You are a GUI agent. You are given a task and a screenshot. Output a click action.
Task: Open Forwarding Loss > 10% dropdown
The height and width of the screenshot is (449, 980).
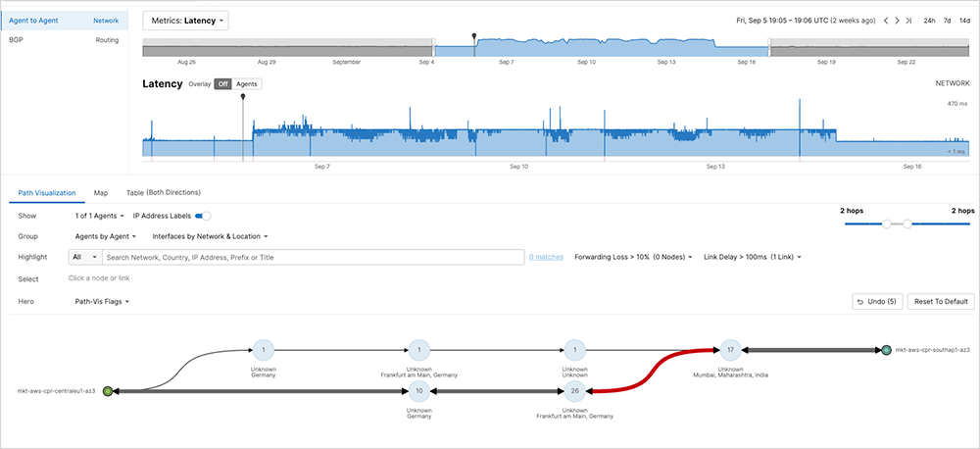click(633, 257)
